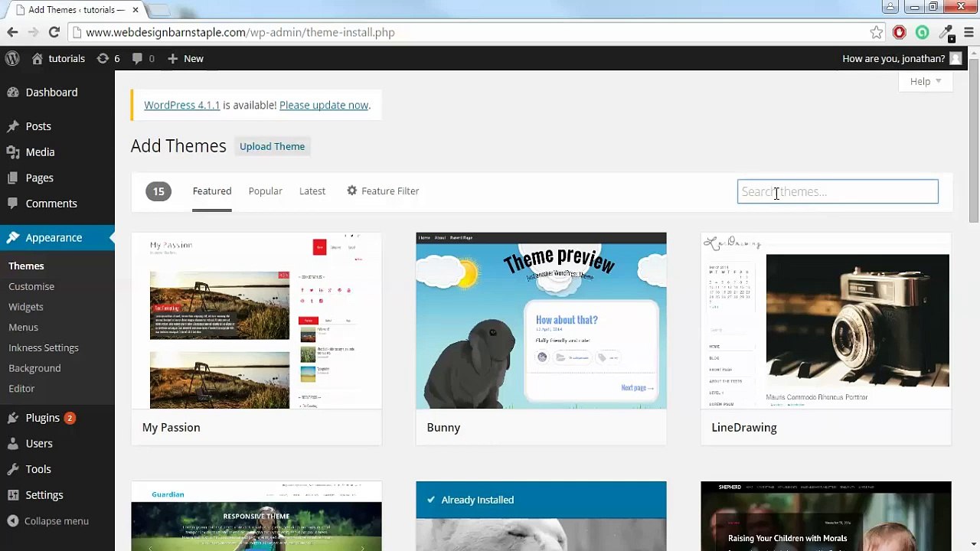Click the Users icon in sidebar
980x551 pixels.
pyautogui.click(x=13, y=443)
